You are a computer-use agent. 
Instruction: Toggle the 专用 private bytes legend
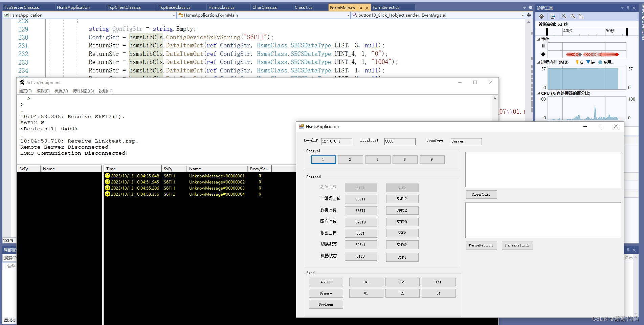click(606, 62)
